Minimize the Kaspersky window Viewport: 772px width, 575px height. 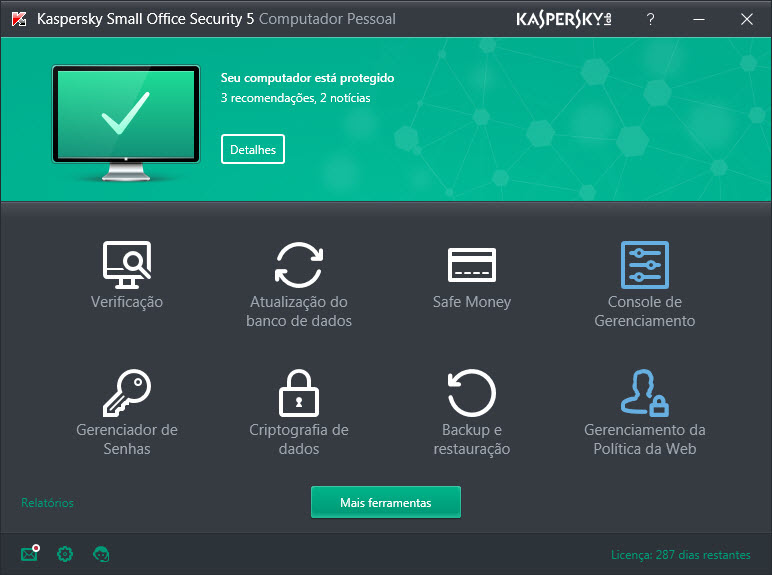[699, 19]
